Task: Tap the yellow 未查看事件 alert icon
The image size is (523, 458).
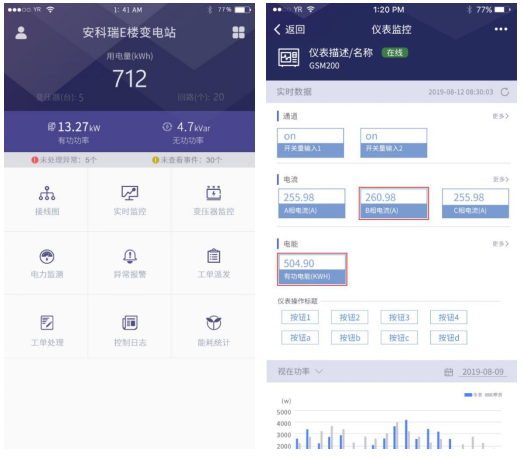Action: click(x=155, y=160)
